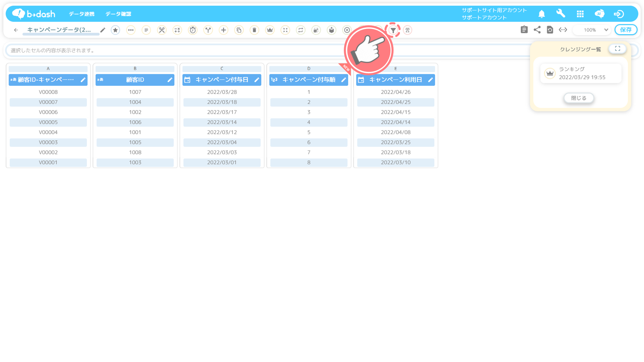Open the データ連携 menu
Screen dimensions: 644x362
(x=81, y=14)
